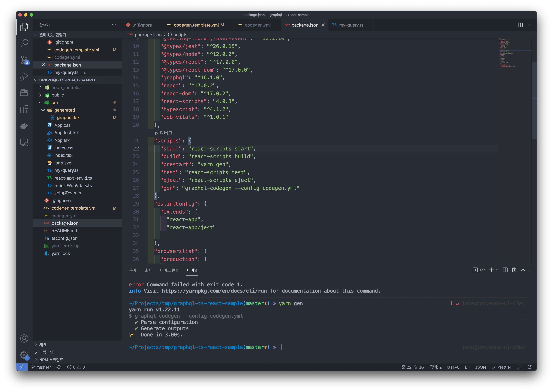Split the editor to the right
The image size is (553, 392).
[520, 25]
